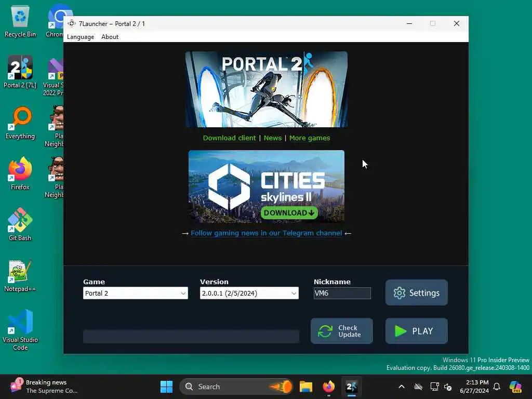Screen dimensions: 532x399
Task: Click the 7Launcher title bar icon
Action: pyautogui.click(x=72, y=23)
